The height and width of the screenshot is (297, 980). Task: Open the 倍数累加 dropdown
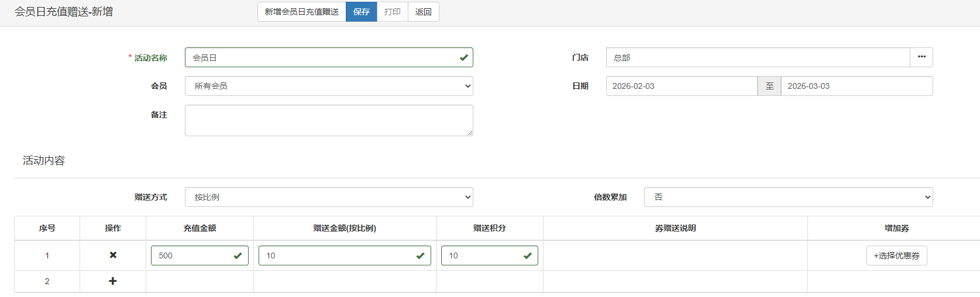coord(788,197)
